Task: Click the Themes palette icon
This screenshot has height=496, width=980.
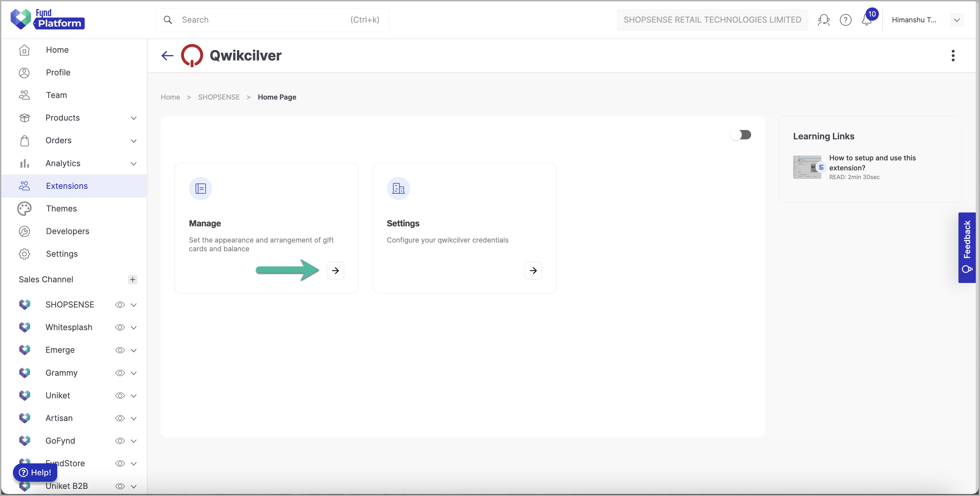Action: pyautogui.click(x=24, y=209)
